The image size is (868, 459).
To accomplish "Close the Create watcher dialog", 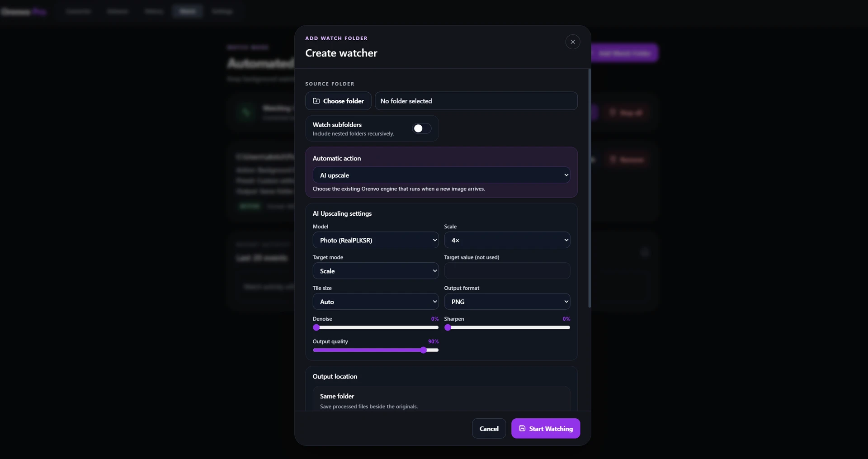I will tap(572, 42).
